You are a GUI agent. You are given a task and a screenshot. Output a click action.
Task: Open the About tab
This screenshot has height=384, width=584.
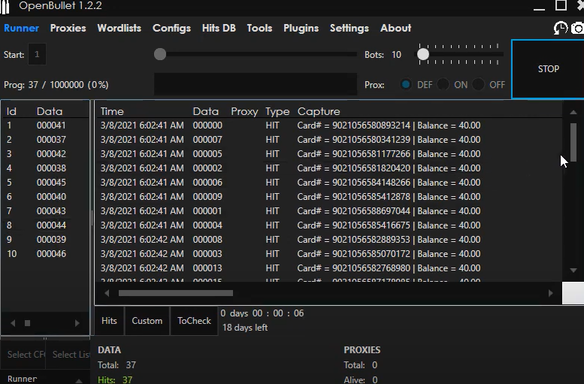coord(396,28)
